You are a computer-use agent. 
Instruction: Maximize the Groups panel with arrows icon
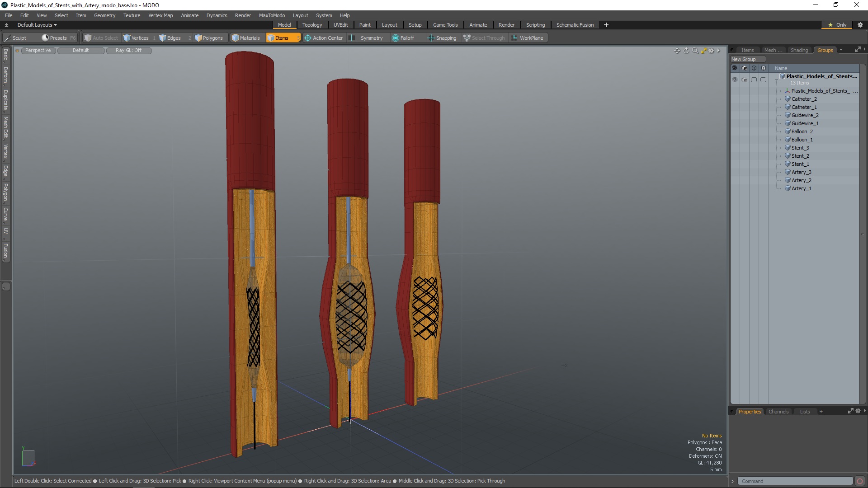tap(858, 50)
